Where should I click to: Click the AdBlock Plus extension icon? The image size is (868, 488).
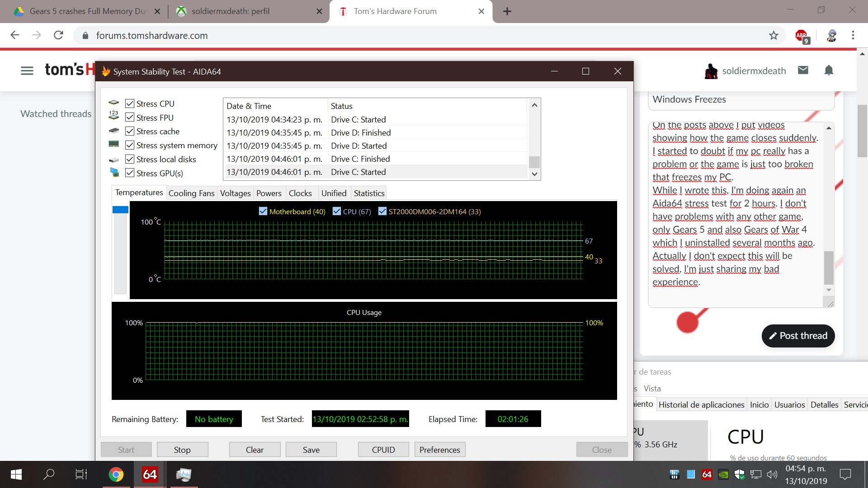coord(802,36)
